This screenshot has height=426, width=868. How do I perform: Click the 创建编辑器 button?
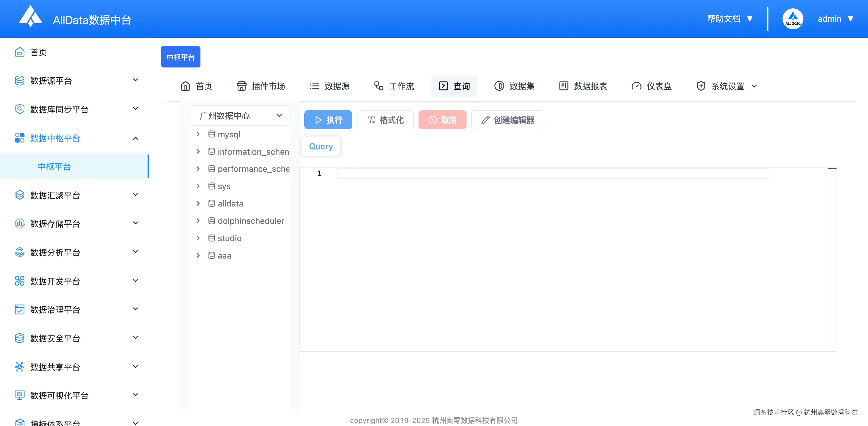click(x=508, y=120)
